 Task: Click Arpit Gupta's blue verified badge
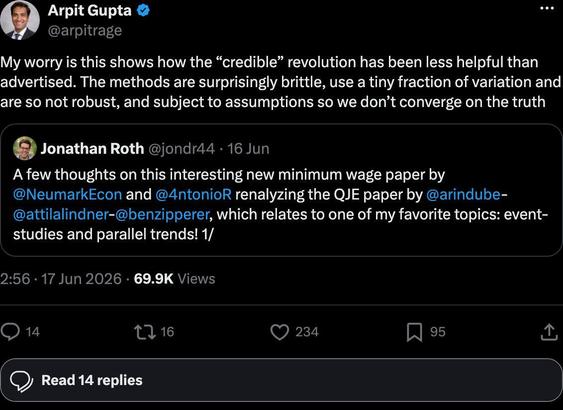click(144, 11)
